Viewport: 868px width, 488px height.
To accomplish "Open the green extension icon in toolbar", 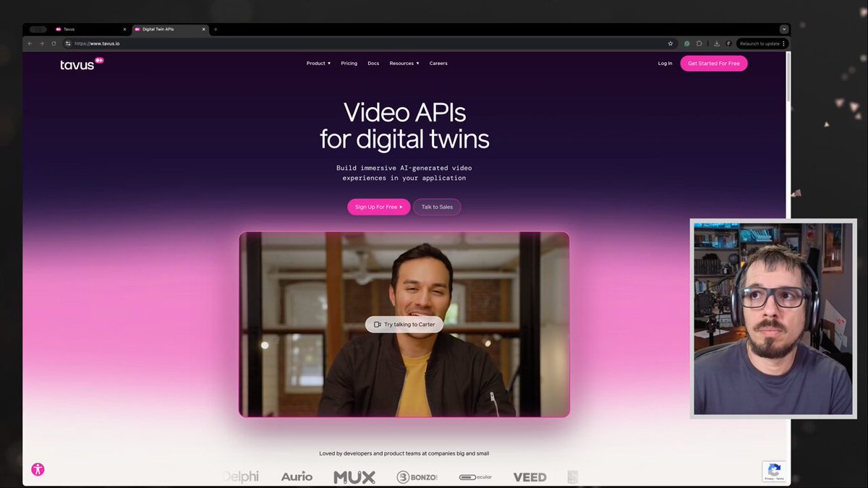I will pyautogui.click(x=687, y=43).
